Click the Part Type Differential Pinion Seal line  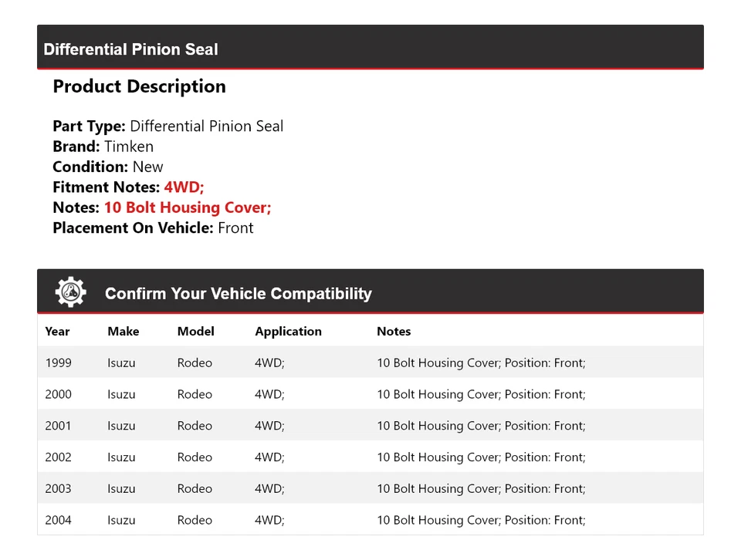(x=167, y=127)
